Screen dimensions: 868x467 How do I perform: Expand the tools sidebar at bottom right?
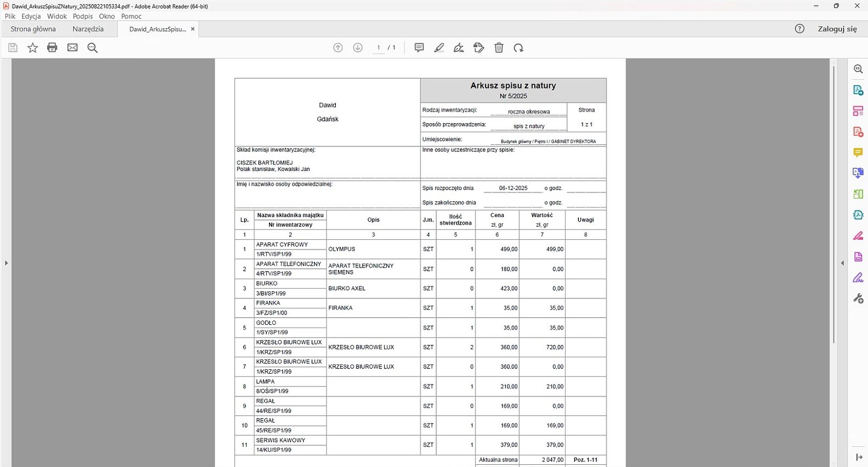858,457
